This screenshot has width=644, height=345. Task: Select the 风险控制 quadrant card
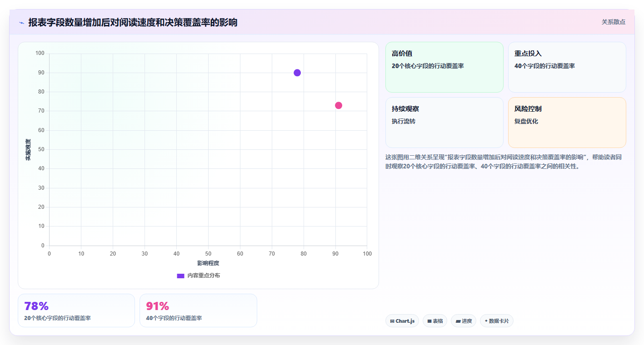pos(567,123)
